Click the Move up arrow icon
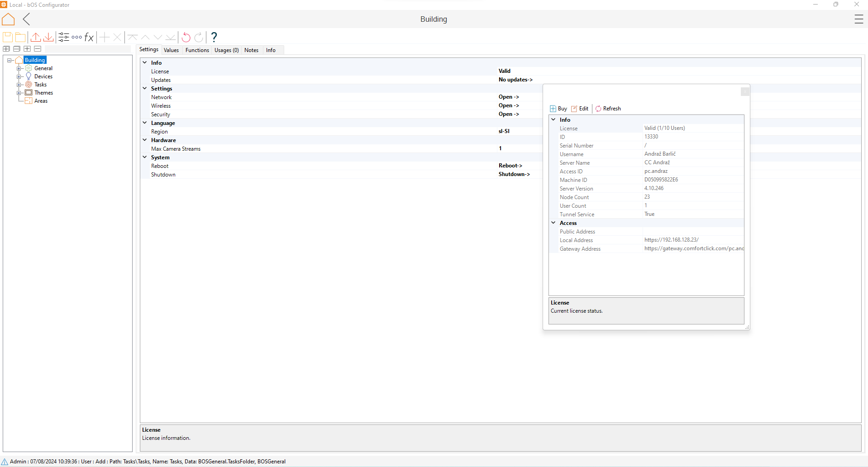The image size is (868, 467). pos(145,37)
